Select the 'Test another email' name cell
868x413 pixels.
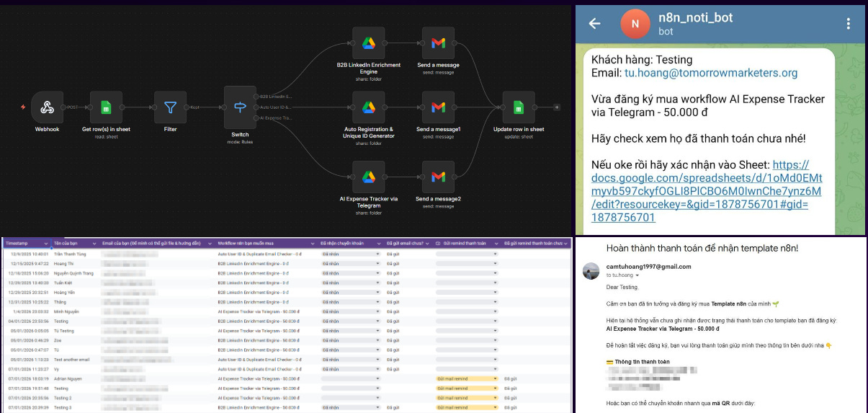[71, 359]
